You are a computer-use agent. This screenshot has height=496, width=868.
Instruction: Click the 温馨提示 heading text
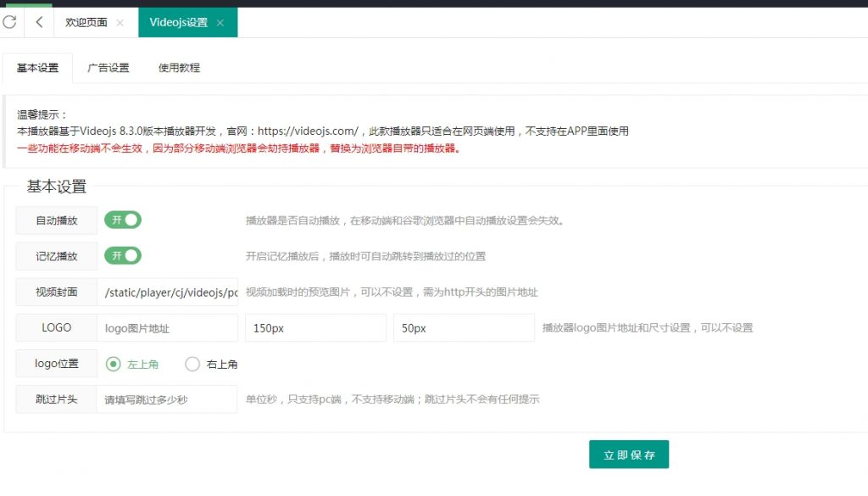(42, 114)
